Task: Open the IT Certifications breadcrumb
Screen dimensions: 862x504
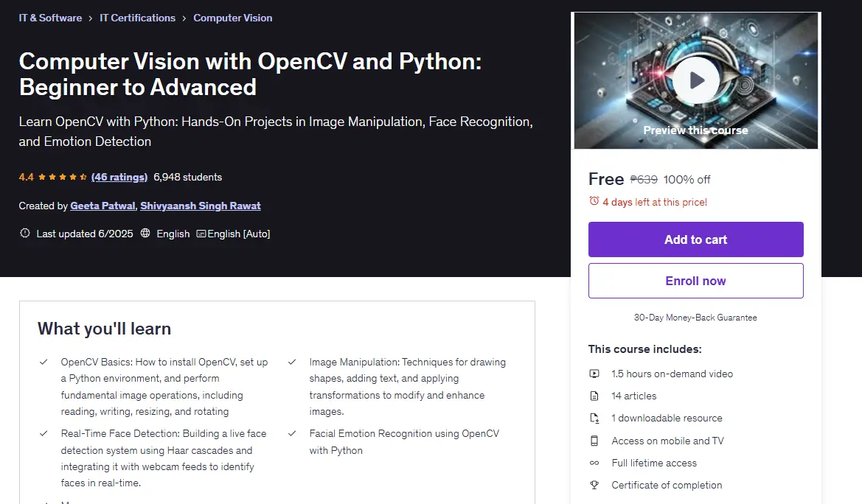Action: point(137,18)
